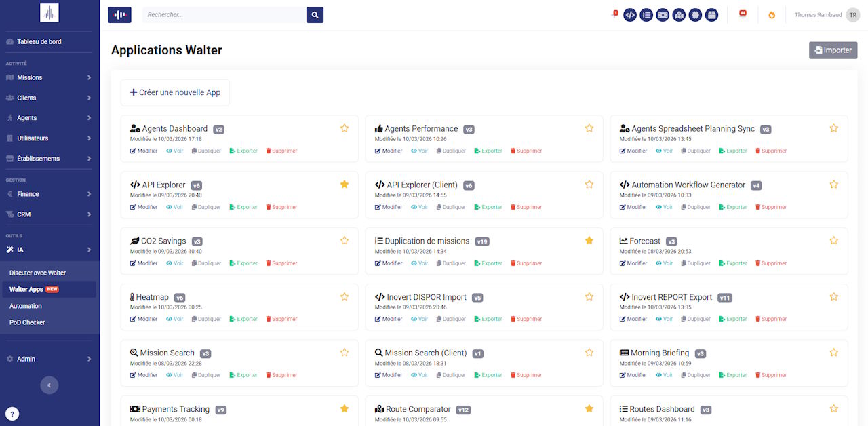Focus the Rechercher search field

click(224, 15)
